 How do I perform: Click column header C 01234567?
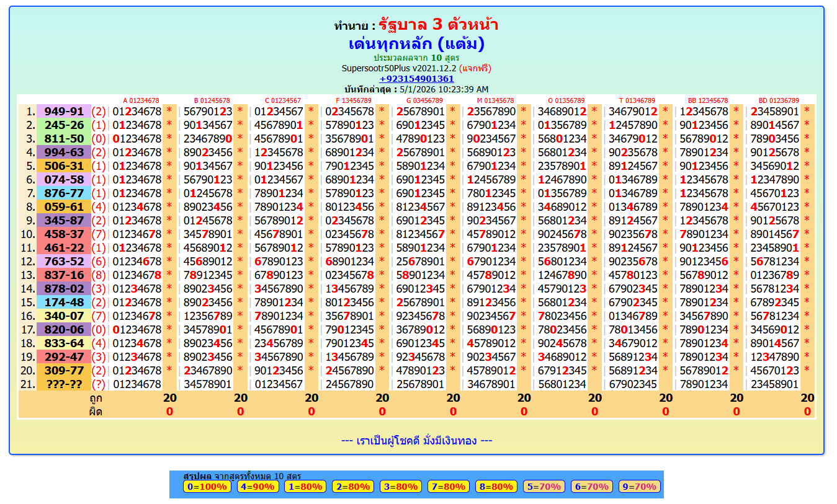point(283,100)
